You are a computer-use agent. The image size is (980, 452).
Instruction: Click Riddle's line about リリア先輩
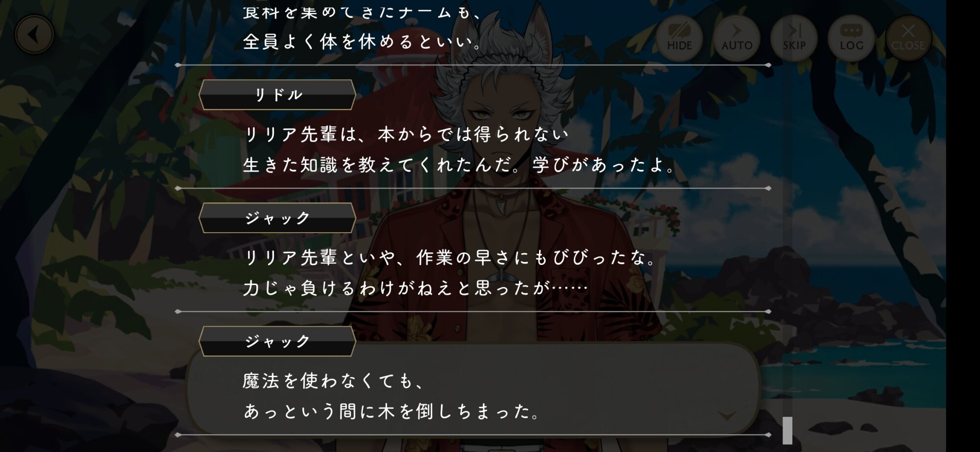tap(407, 134)
